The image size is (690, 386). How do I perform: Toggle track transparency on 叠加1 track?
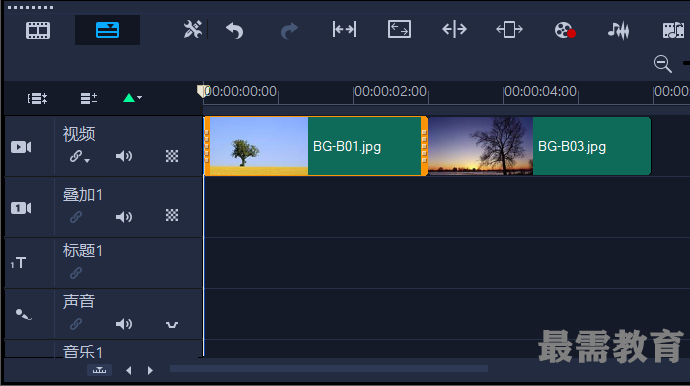(x=172, y=215)
